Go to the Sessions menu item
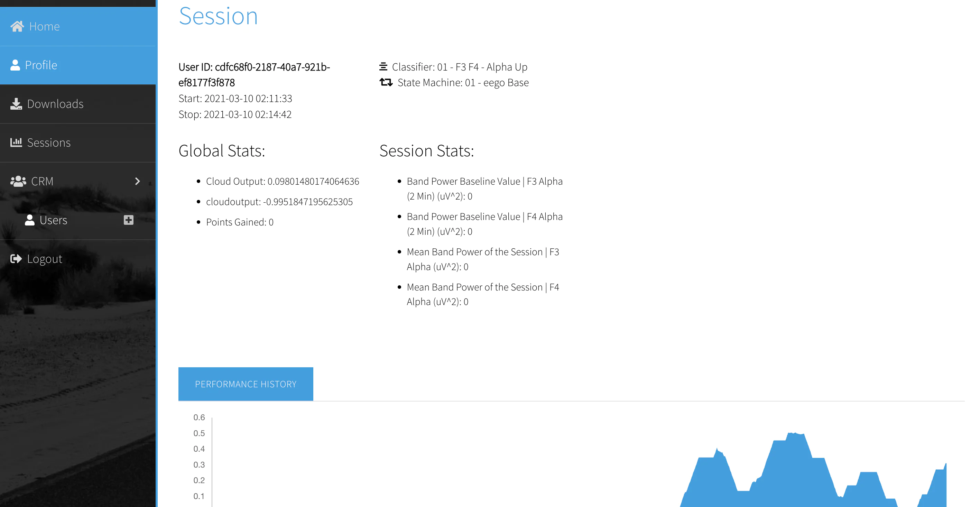Screen dimensions: 980x507 [x=49, y=142]
